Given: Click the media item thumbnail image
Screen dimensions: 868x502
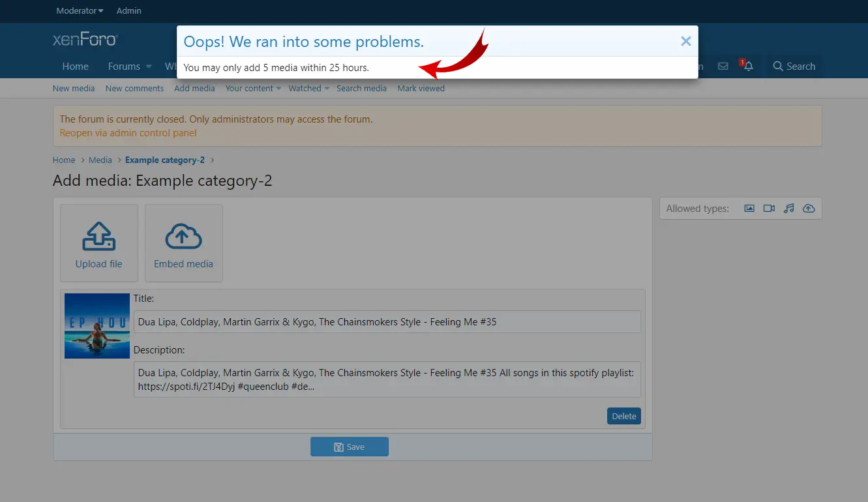Looking at the screenshot, I should pos(97,326).
